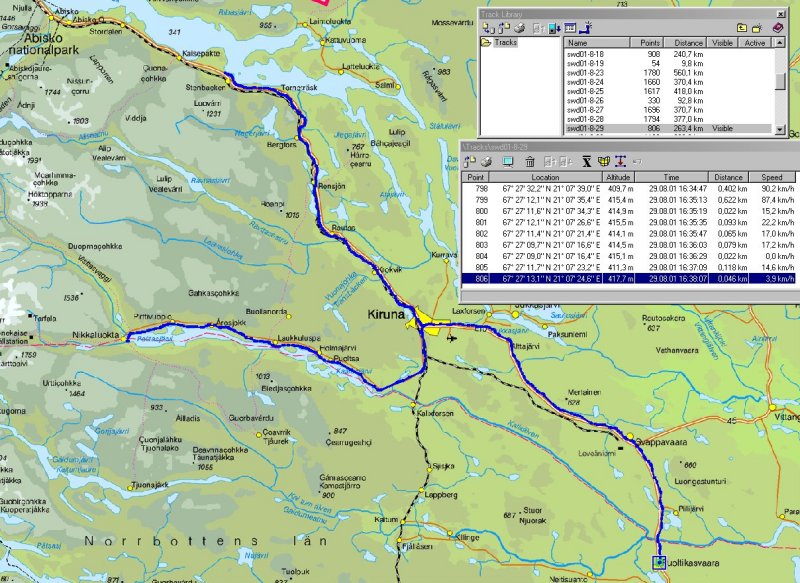Sort track points by Altitude column header
Image resolution: width=800 pixels, height=583 pixels.
coord(622,176)
